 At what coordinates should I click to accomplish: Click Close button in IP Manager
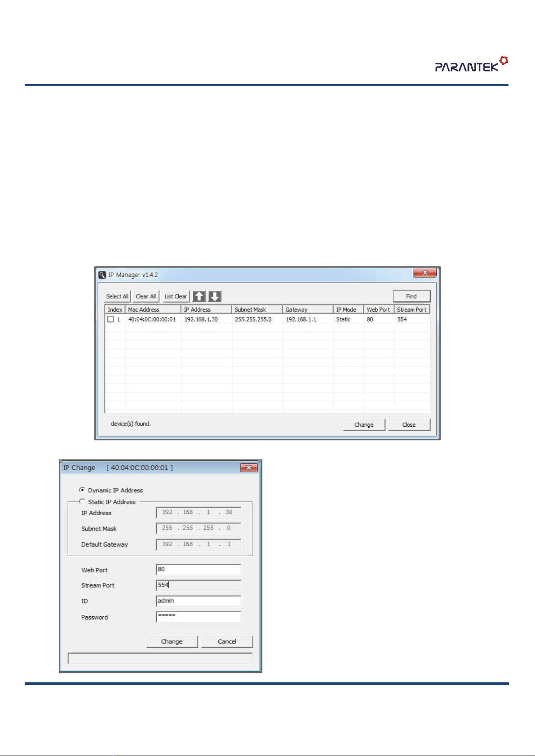point(409,424)
